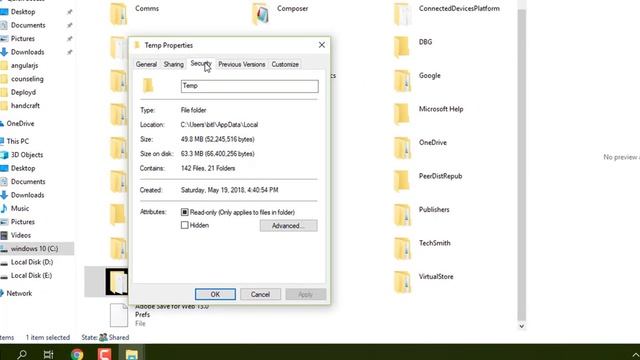This screenshot has height=360, width=640.
Task: Launch Chrome from the taskbar
Action: pyautogui.click(x=77, y=354)
